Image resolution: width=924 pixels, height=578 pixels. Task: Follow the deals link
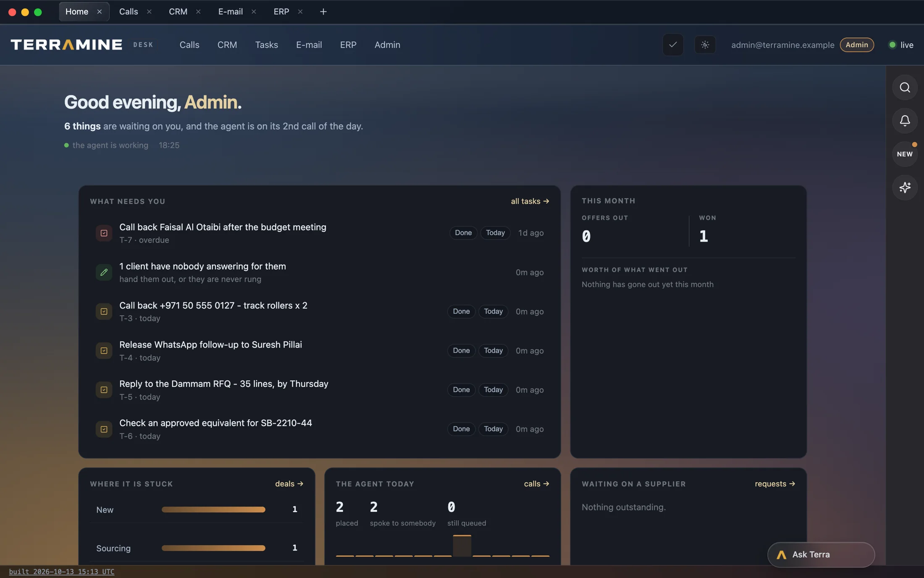point(289,484)
